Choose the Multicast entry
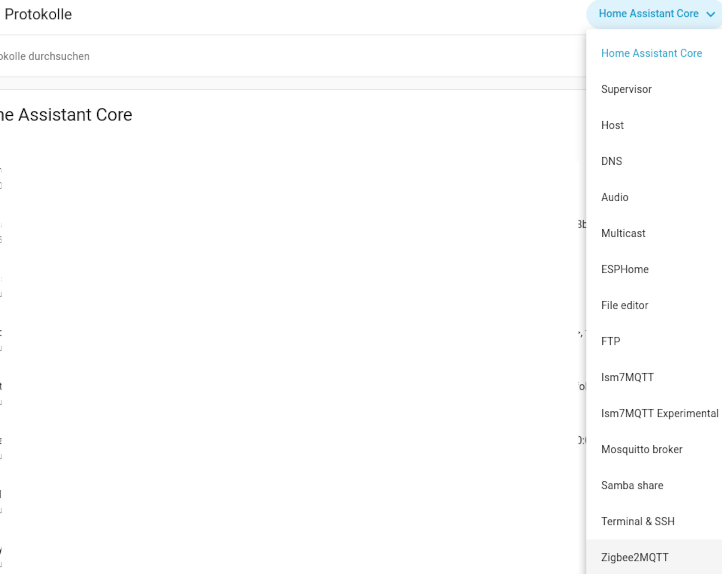722x574 pixels. pyautogui.click(x=623, y=233)
